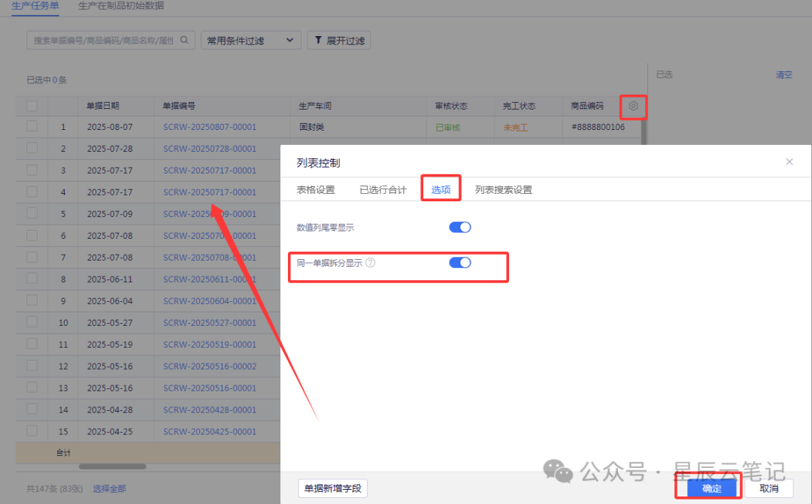812x504 pixels.
Task: Tick the checkbox for row 15
Action: point(32,430)
